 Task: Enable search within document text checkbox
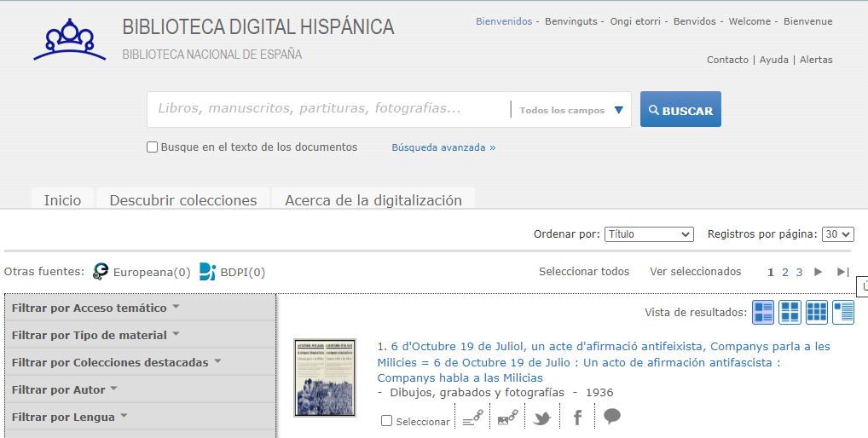tap(153, 147)
